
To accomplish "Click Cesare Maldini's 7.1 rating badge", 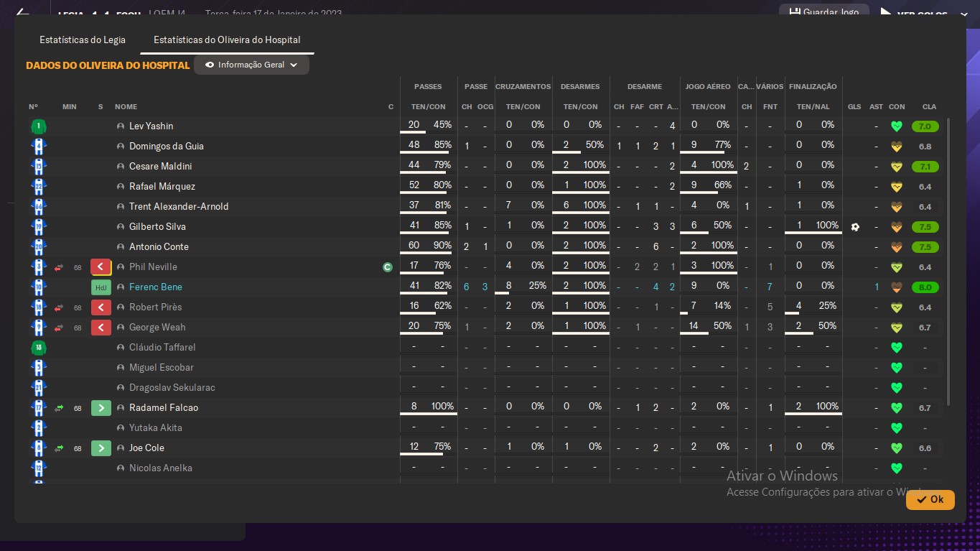I will click(x=925, y=167).
